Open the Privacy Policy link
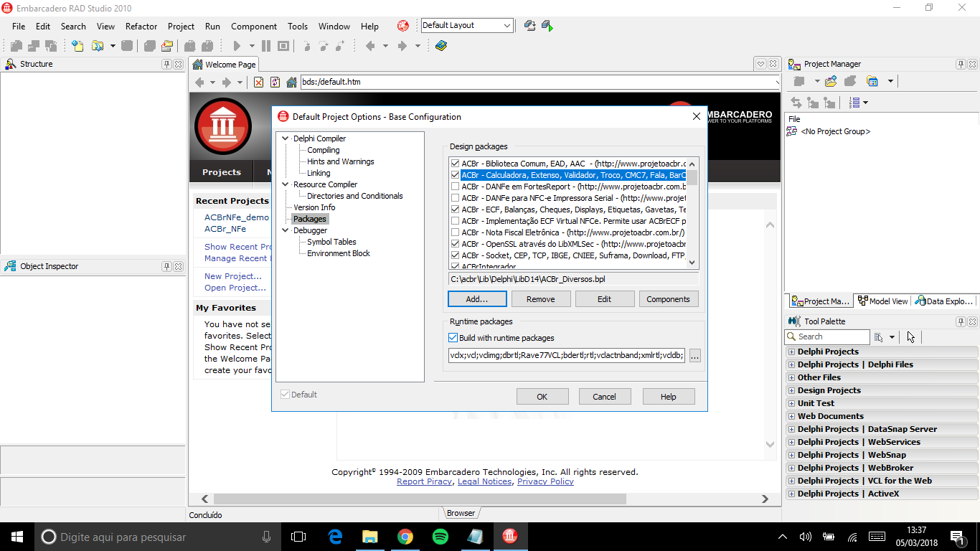 (x=545, y=482)
